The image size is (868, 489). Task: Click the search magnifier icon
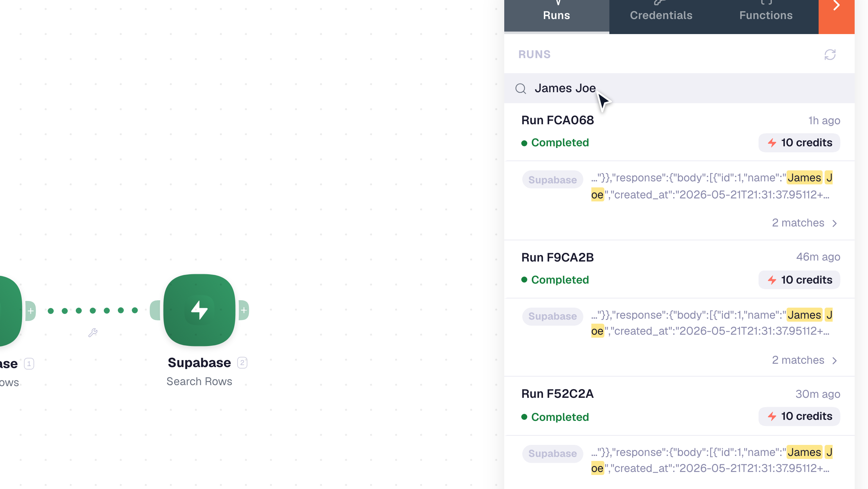pos(521,89)
